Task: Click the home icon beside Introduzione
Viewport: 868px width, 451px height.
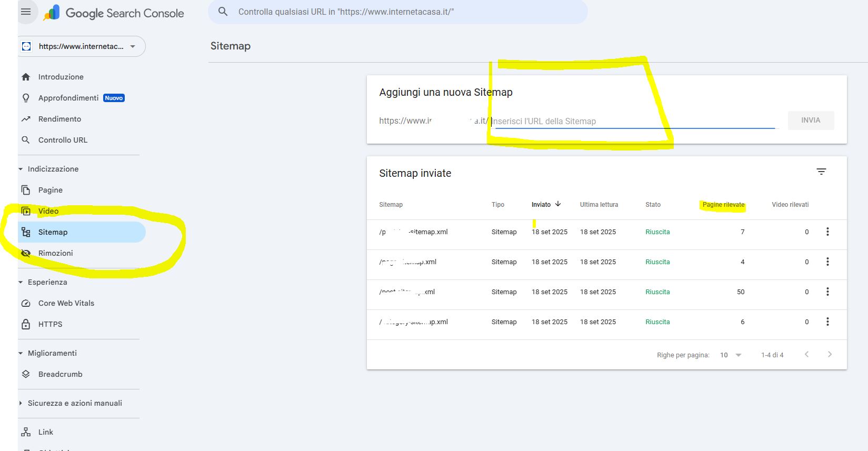Action: pyautogui.click(x=26, y=77)
